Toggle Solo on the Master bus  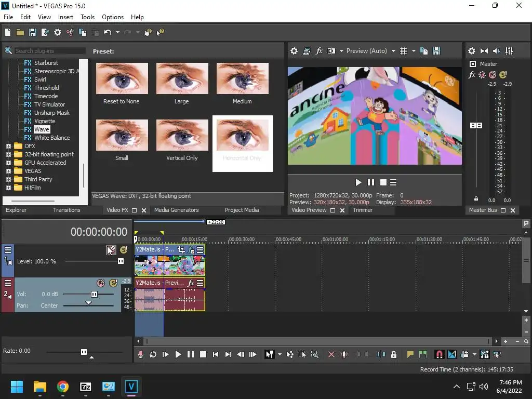(503, 75)
